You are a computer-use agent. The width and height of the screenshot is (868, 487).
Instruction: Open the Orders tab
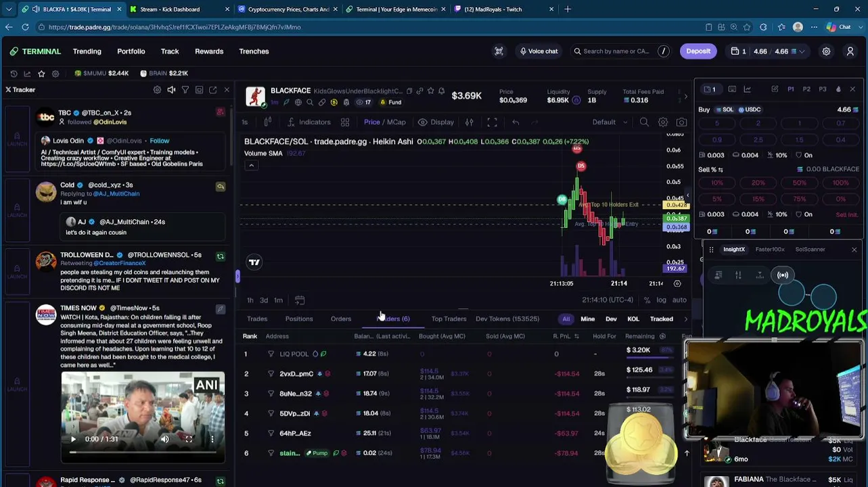tap(341, 319)
